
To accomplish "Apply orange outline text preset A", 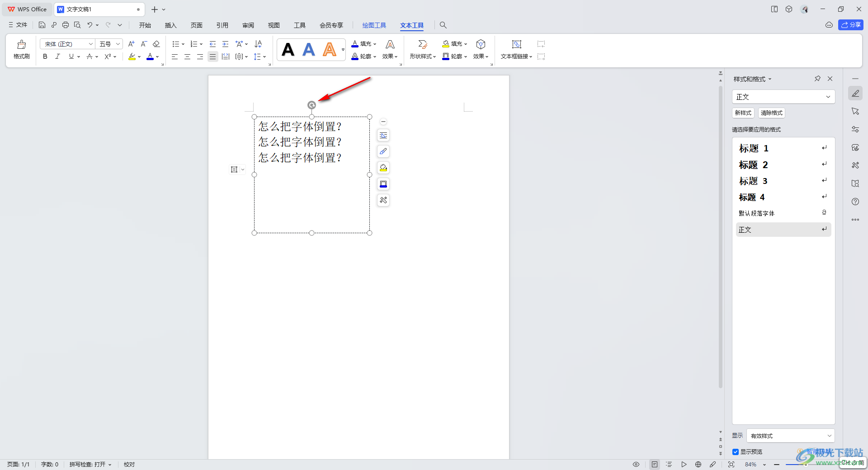I will click(x=330, y=49).
